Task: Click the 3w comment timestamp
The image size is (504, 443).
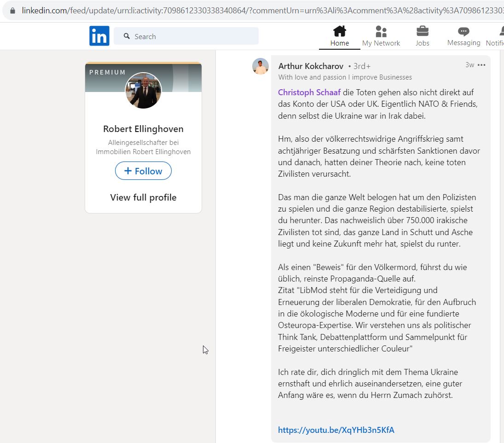Action: (469, 65)
